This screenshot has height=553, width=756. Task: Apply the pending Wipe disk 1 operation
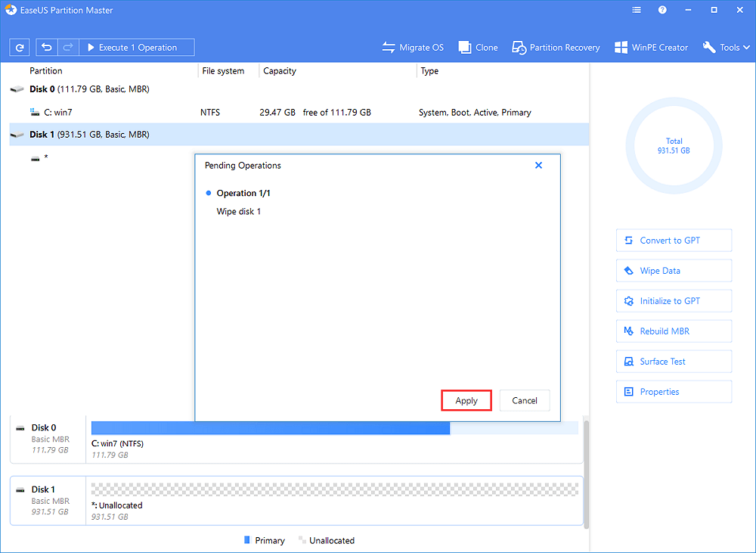(x=466, y=400)
